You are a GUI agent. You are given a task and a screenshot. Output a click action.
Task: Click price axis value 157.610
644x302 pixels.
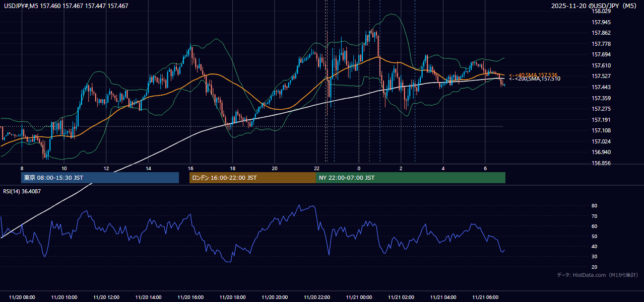click(602, 65)
